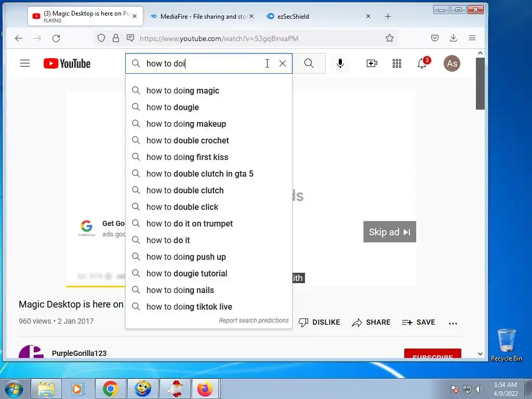Close the ezSecShield tab
The image size is (532, 399).
pyautogui.click(x=368, y=16)
